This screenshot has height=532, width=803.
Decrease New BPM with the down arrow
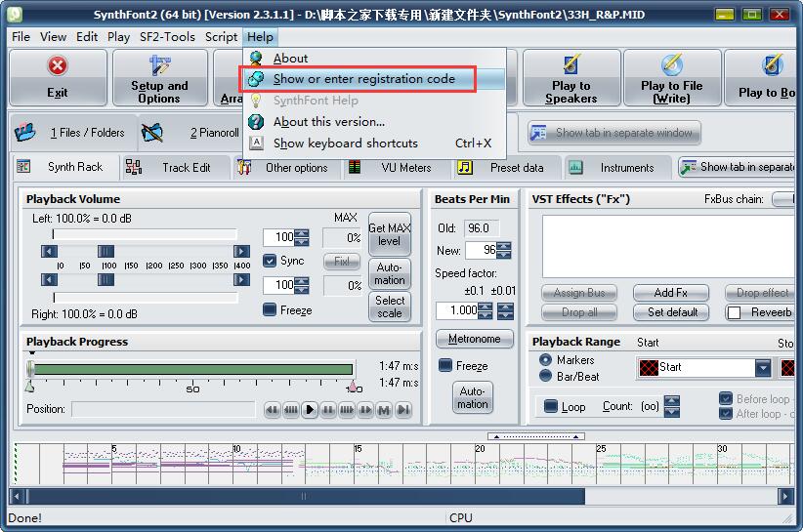(x=504, y=254)
